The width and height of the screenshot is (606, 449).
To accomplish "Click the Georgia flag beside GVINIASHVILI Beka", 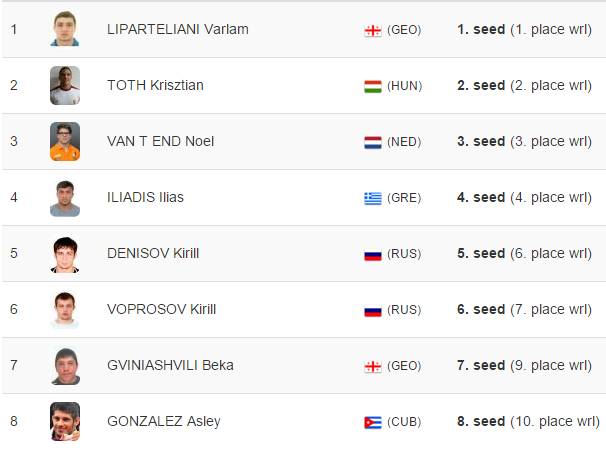I will pyautogui.click(x=373, y=367).
